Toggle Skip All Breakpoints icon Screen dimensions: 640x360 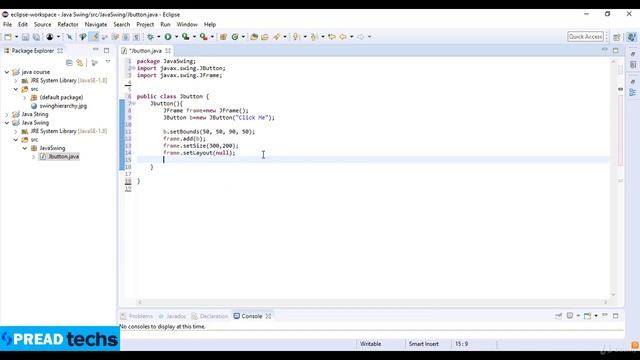[70, 37]
